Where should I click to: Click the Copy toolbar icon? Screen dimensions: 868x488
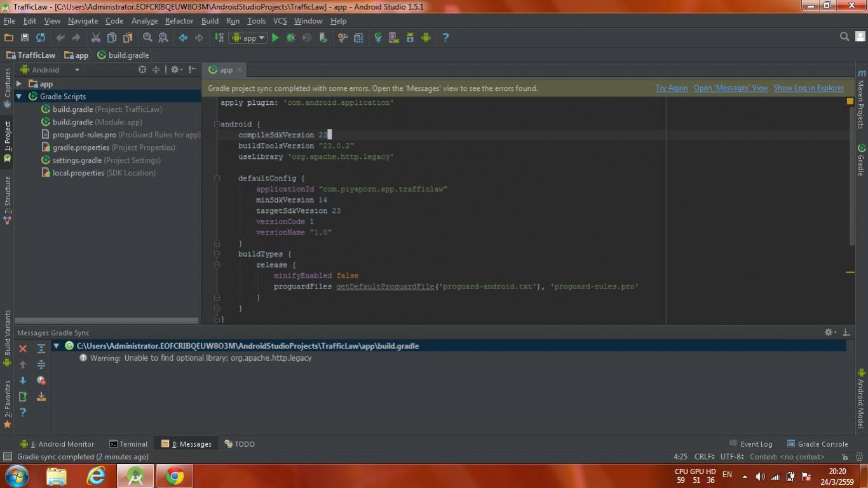(x=111, y=38)
